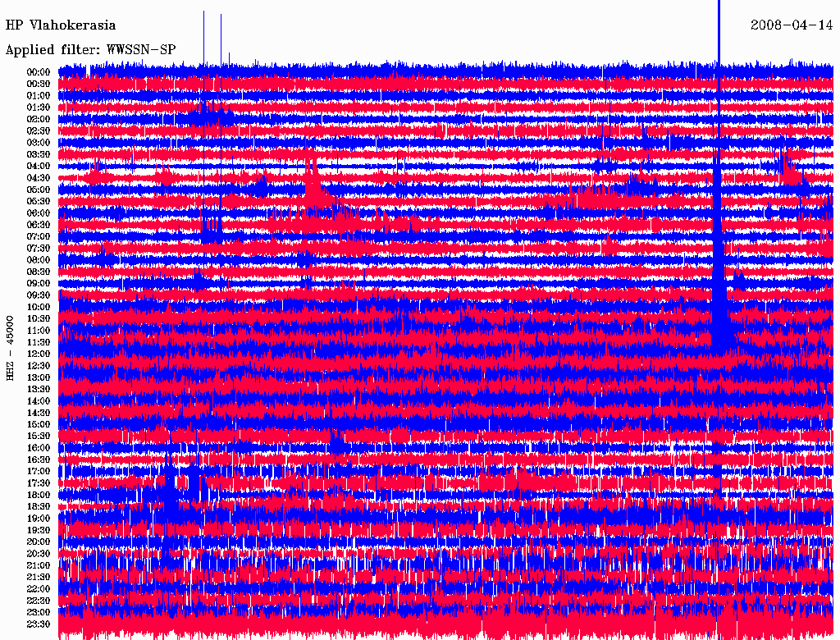This screenshot has width=840, height=640.
Task: Click the 08:30 time label
Action: (x=39, y=272)
